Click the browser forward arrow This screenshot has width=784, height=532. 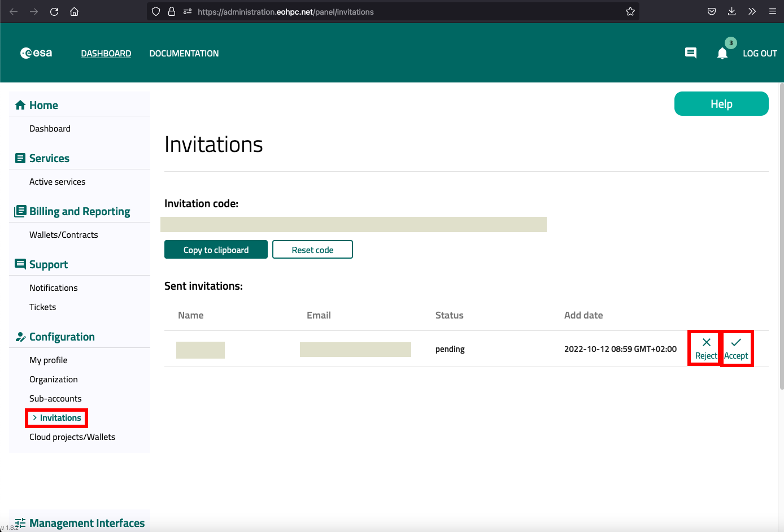[x=34, y=11]
